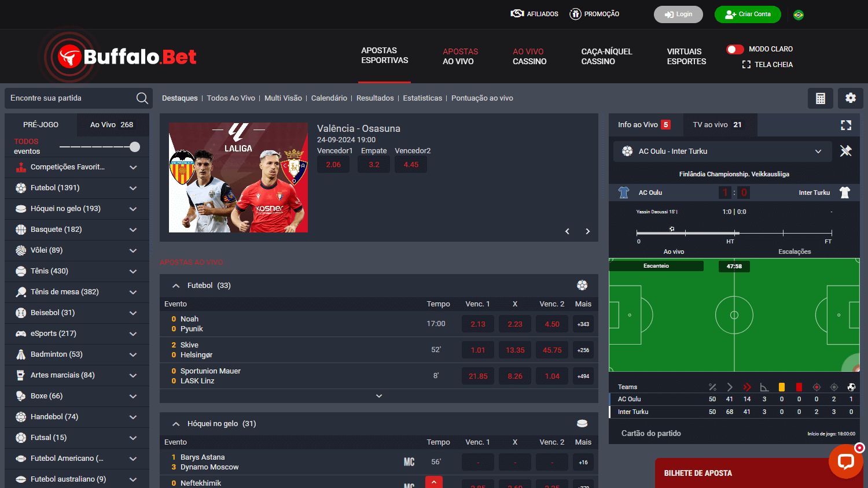
Task: Click the match timeline progress bar
Action: point(734,233)
